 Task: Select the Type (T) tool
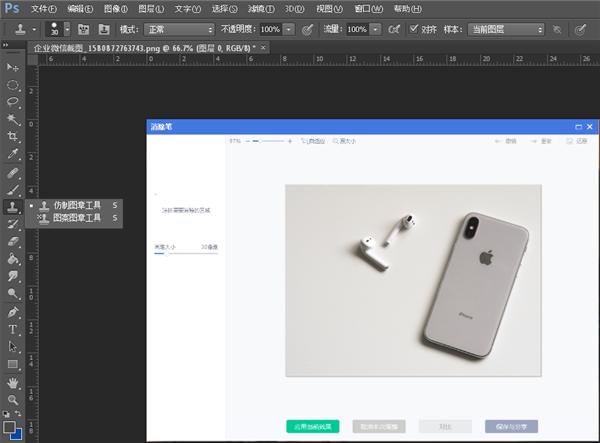coord(13,329)
